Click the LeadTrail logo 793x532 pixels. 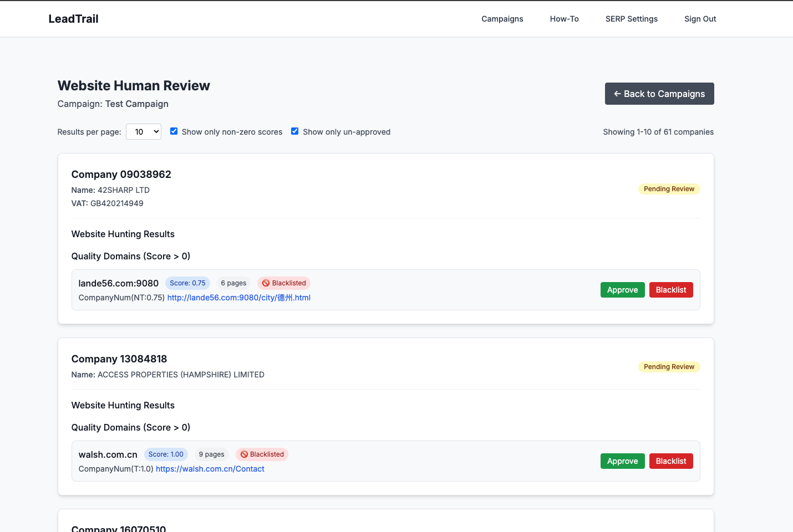[x=73, y=18]
